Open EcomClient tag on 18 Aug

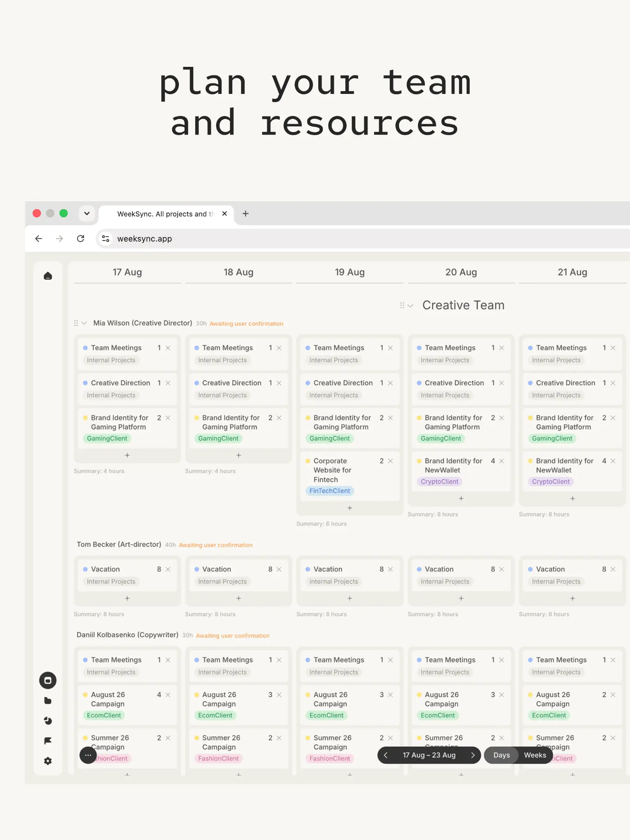coord(215,715)
